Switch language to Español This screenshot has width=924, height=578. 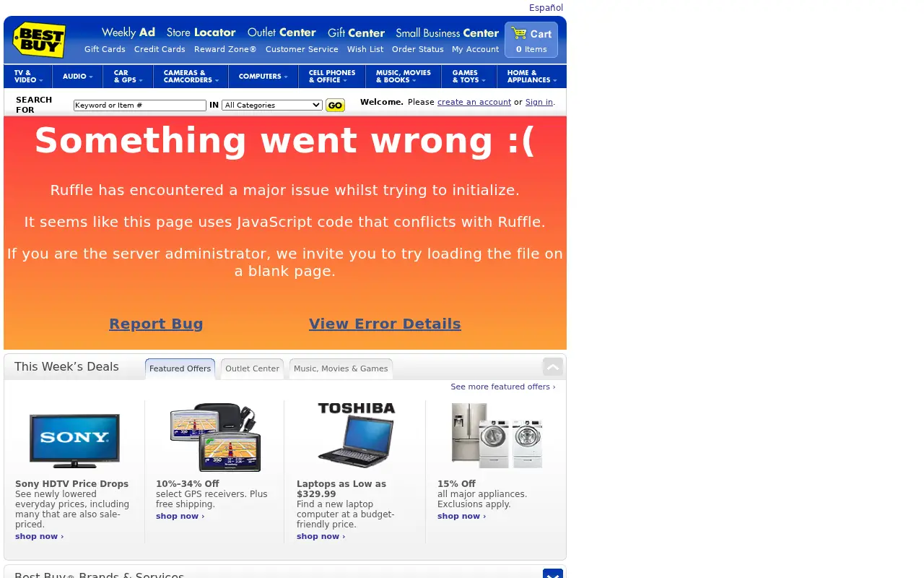point(546,8)
